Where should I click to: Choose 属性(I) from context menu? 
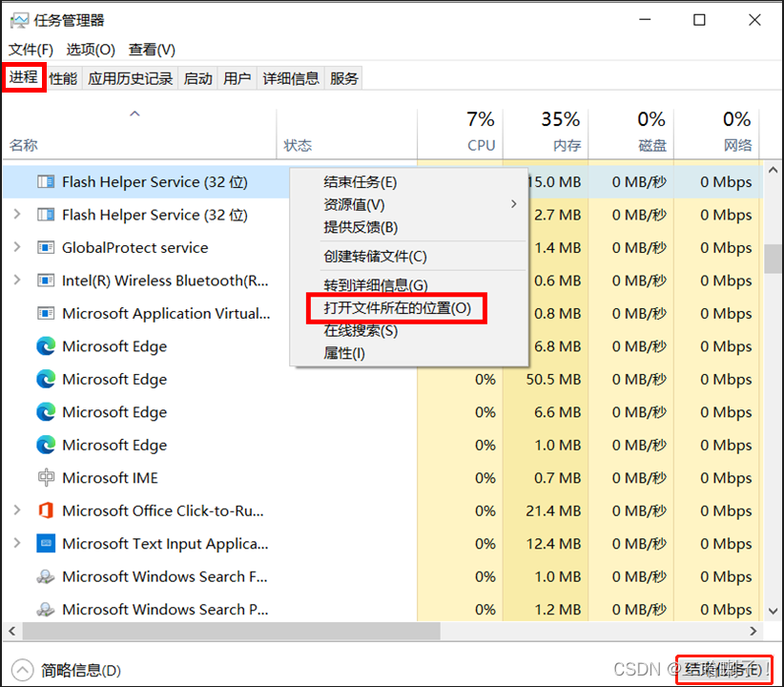click(x=409, y=353)
